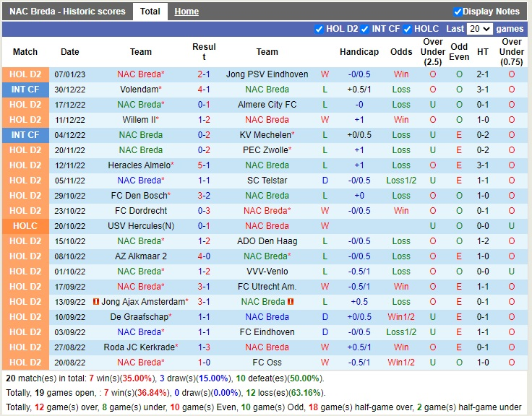
Task: Switch to the Home tab
Action: [186, 12]
